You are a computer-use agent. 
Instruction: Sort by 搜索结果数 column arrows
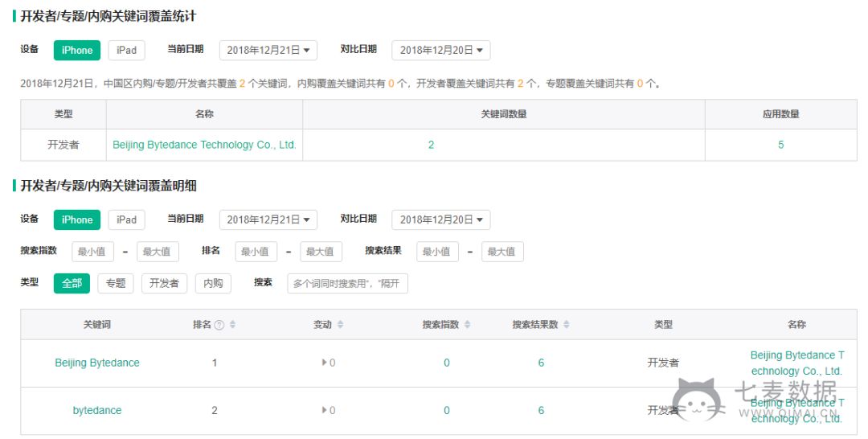(567, 324)
